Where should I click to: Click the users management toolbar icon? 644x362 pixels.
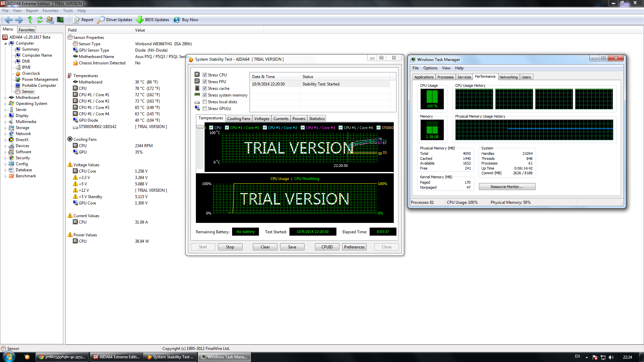(50, 20)
